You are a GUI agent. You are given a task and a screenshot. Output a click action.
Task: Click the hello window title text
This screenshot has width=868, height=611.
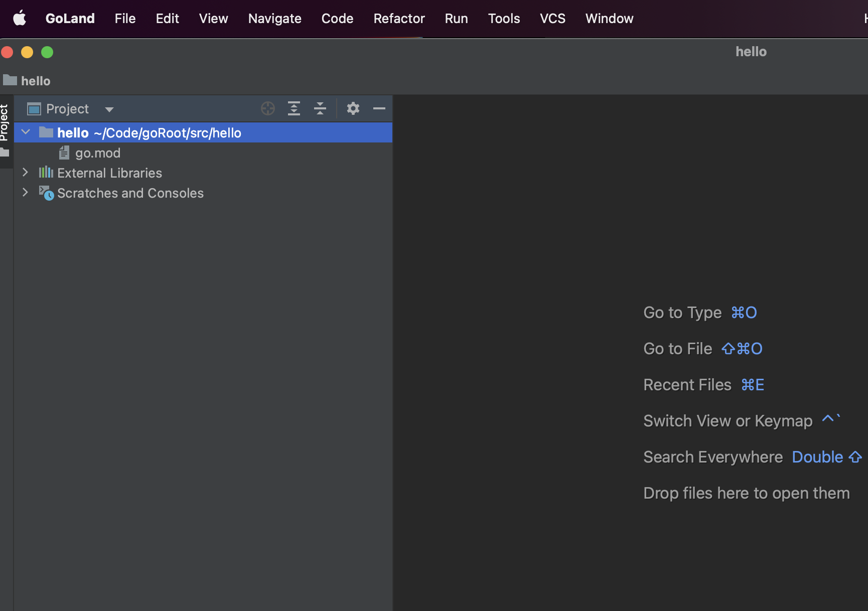[x=751, y=52]
